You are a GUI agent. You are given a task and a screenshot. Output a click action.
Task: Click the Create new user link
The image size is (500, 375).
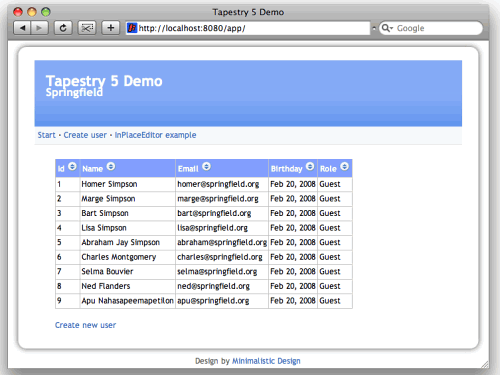coord(85,325)
